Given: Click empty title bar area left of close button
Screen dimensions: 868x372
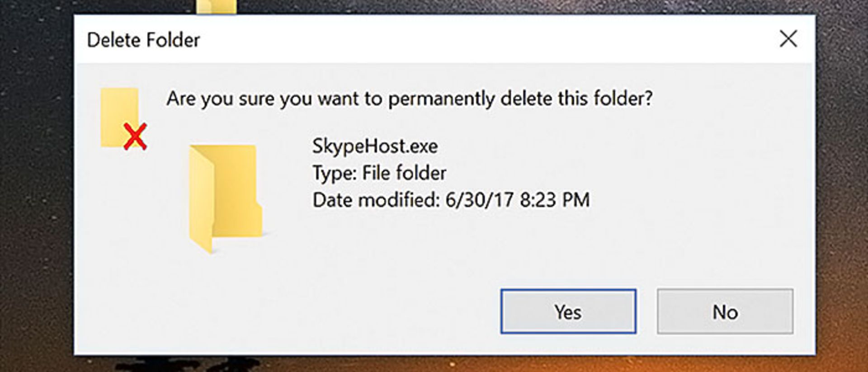Looking at the screenshot, I should (488, 39).
